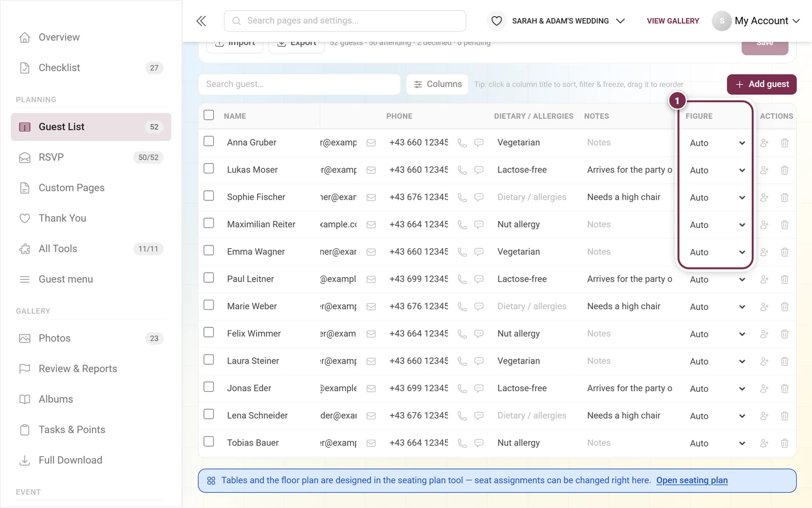Open the Tasks & Points page

pyautogui.click(x=91, y=430)
